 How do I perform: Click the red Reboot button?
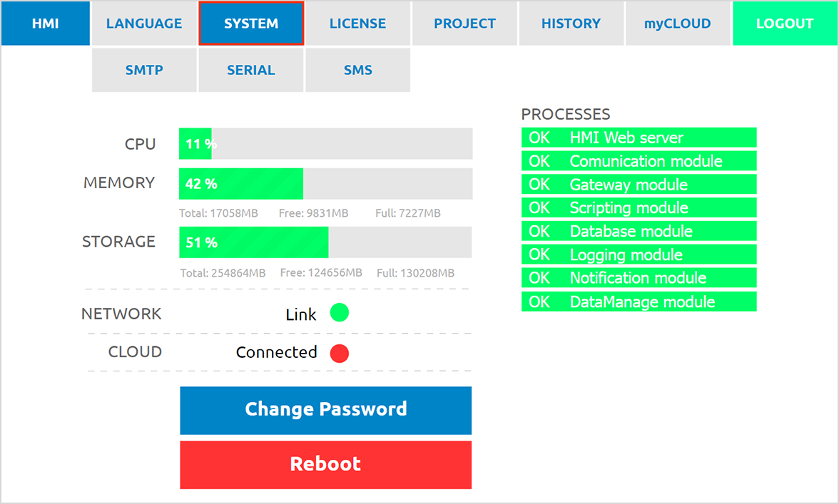coord(325,465)
